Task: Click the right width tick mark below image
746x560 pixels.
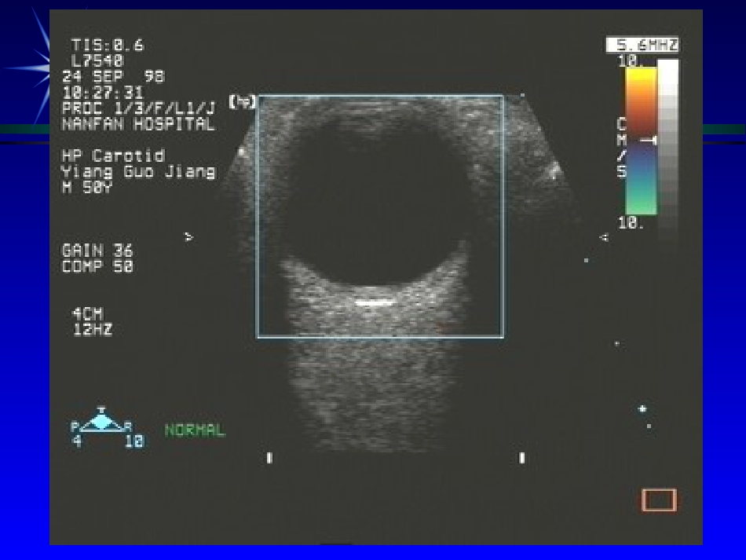Action: coord(522,457)
